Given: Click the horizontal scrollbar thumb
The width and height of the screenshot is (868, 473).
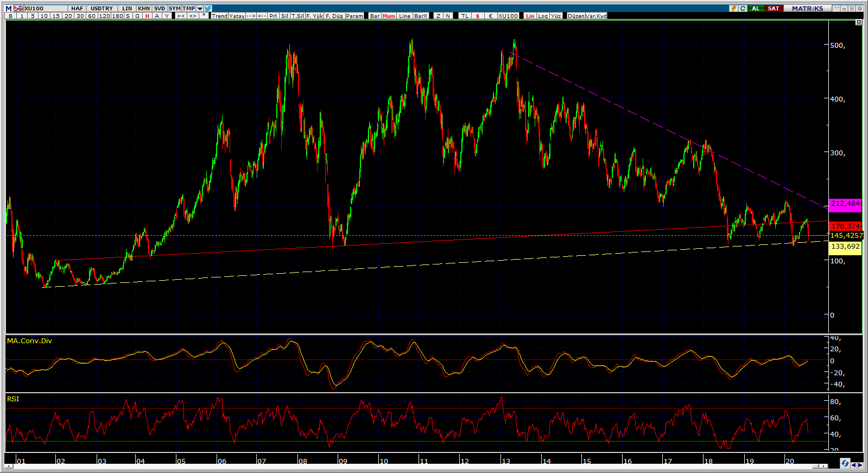Looking at the screenshot, I should coord(815,465).
